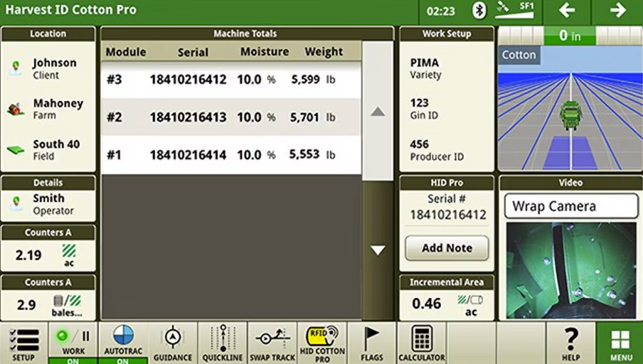
Task: Open the Wrap Camera selector
Action: (571, 206)
